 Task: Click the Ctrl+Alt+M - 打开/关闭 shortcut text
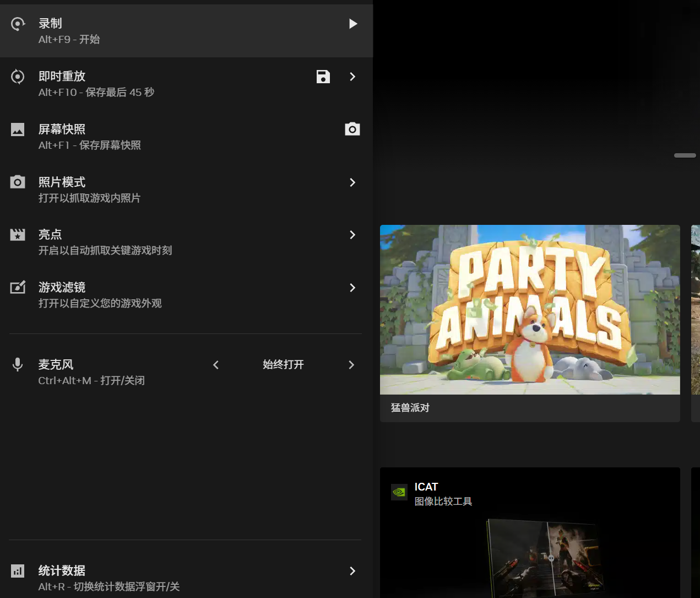pos(91,381)
